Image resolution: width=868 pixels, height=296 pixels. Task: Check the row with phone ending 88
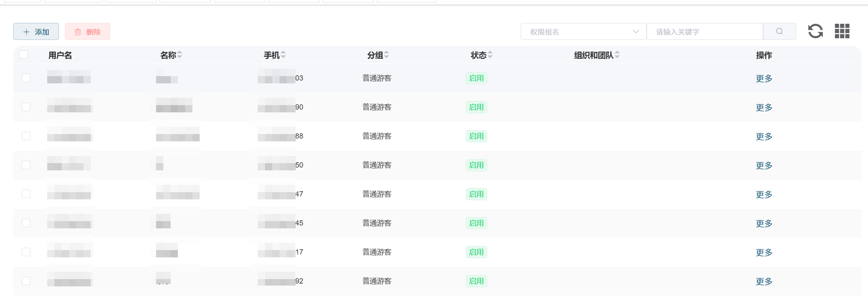click(x=26, y=136)
